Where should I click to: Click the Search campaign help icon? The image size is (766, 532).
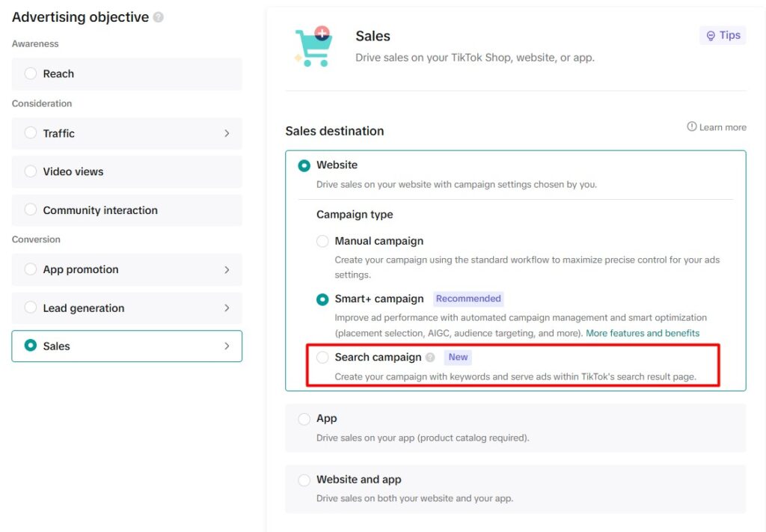430,358
